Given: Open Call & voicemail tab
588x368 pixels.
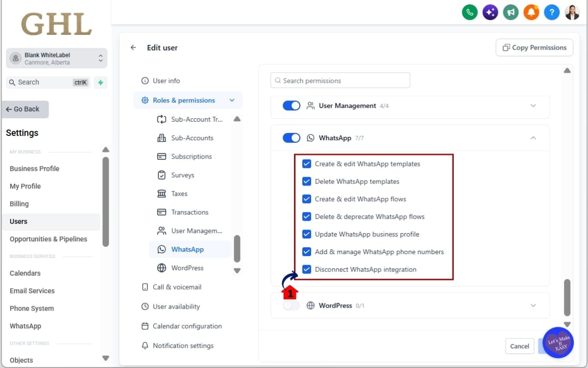Looking at the screenshot, I should click(x=171, y=287).
